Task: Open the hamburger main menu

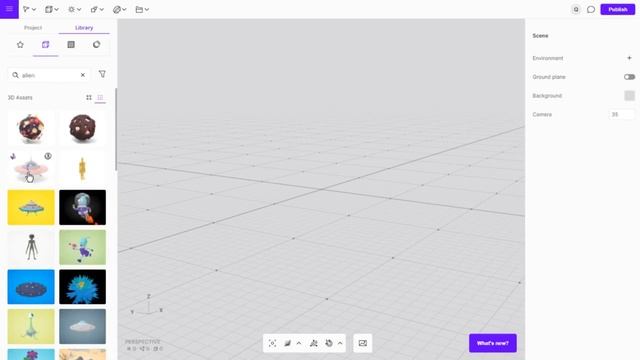Action: (9, 9)
